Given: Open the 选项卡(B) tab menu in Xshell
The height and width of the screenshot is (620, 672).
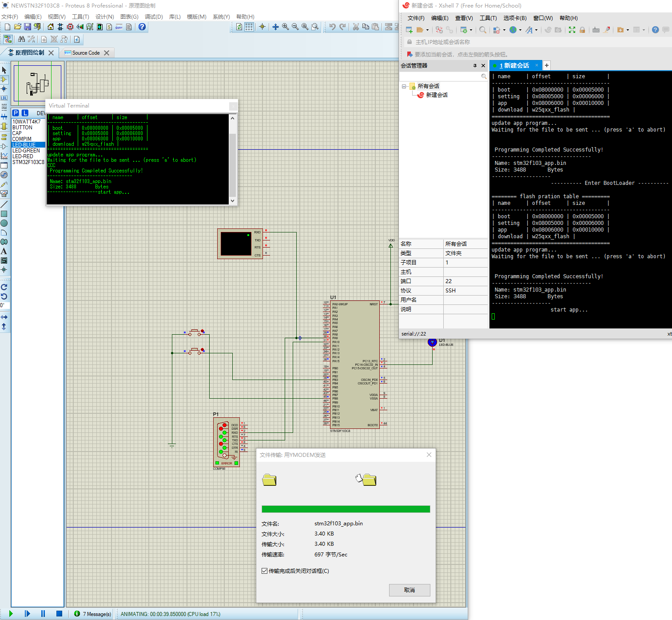Looking at the screenshot, I should pos(515,18).
